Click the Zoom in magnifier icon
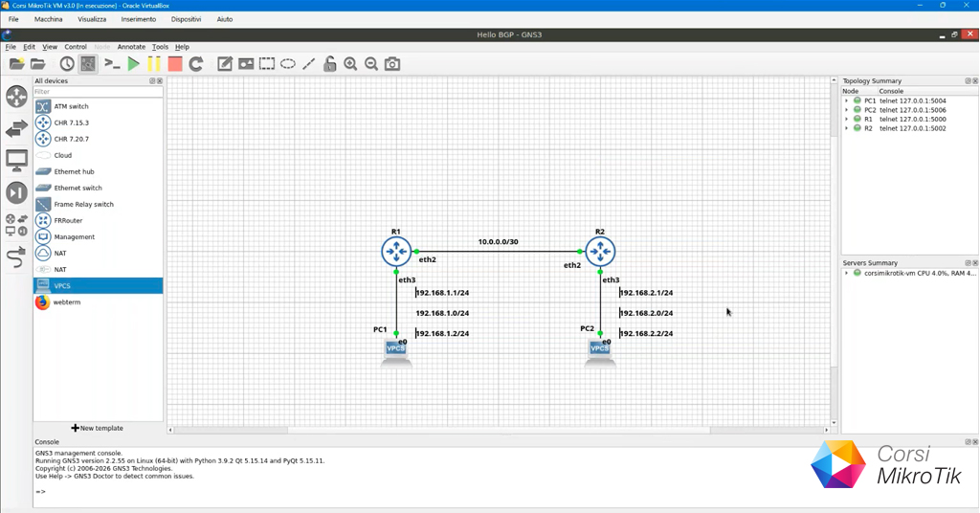This screenshot has height=513, width=980. (x=350, y=64)
